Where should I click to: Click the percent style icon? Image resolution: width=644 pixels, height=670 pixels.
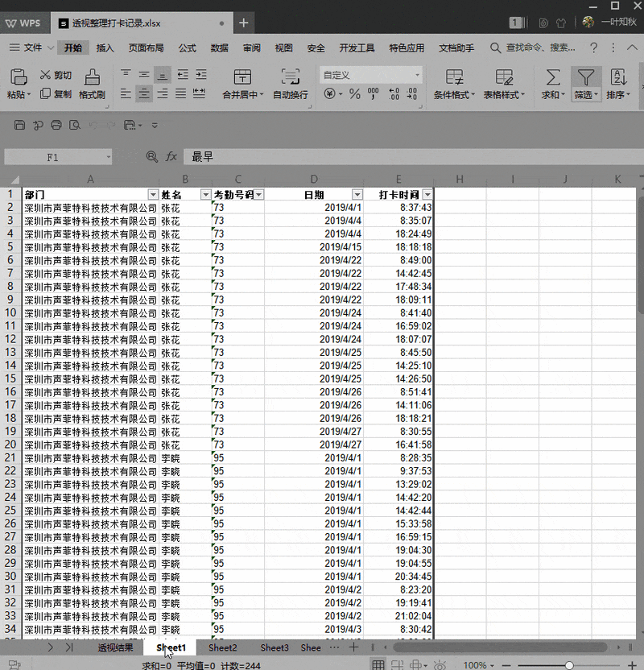pyautogui.click(x=355, y=94)
